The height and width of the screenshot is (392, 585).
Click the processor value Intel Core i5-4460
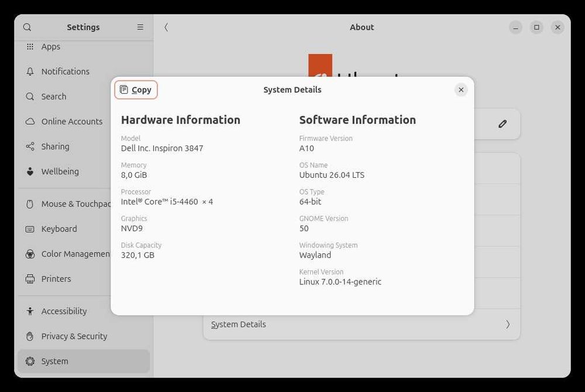(167, 202)
